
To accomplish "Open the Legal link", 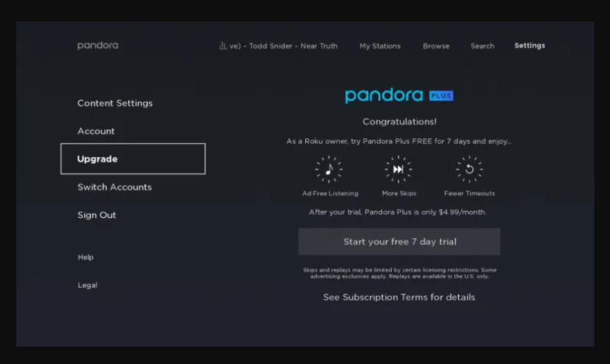I will click(x=87, y=285).
